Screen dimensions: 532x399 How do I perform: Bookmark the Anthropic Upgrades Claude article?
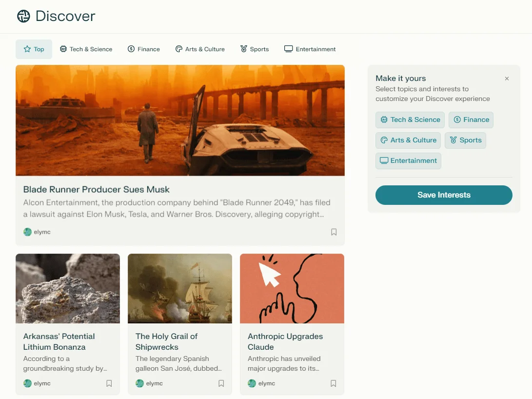pyautogui.click(x=333, y=383)
